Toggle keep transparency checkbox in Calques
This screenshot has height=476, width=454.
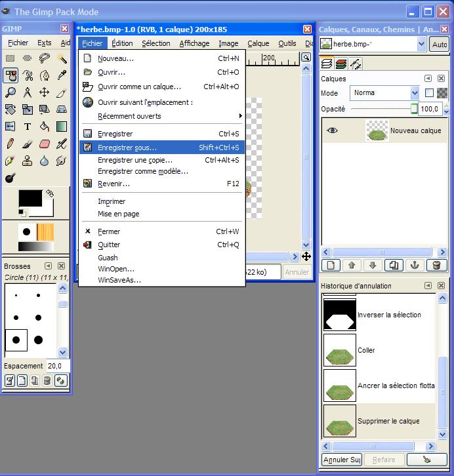tap(429, 93)
